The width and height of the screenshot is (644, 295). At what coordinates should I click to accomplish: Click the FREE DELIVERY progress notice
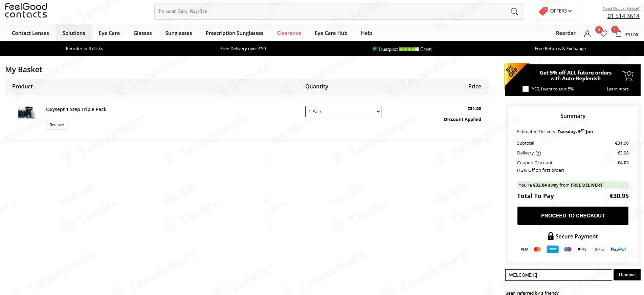point(573,185)
